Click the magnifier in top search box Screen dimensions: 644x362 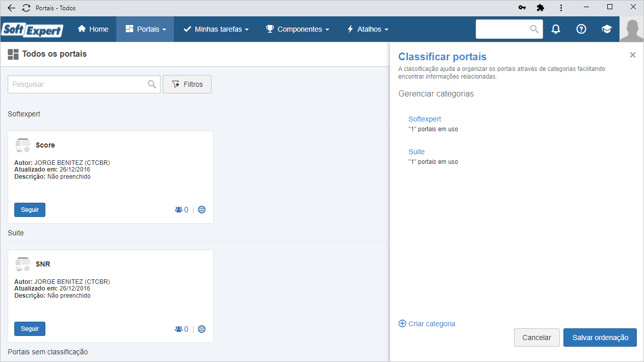pos(534,29)
